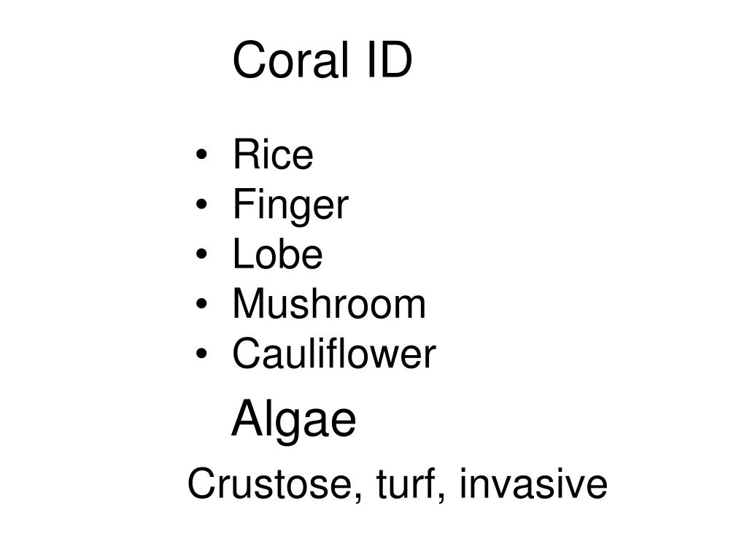Click the bullet point beside Lobe
This screenshot has height=560, width=747.
201,253
